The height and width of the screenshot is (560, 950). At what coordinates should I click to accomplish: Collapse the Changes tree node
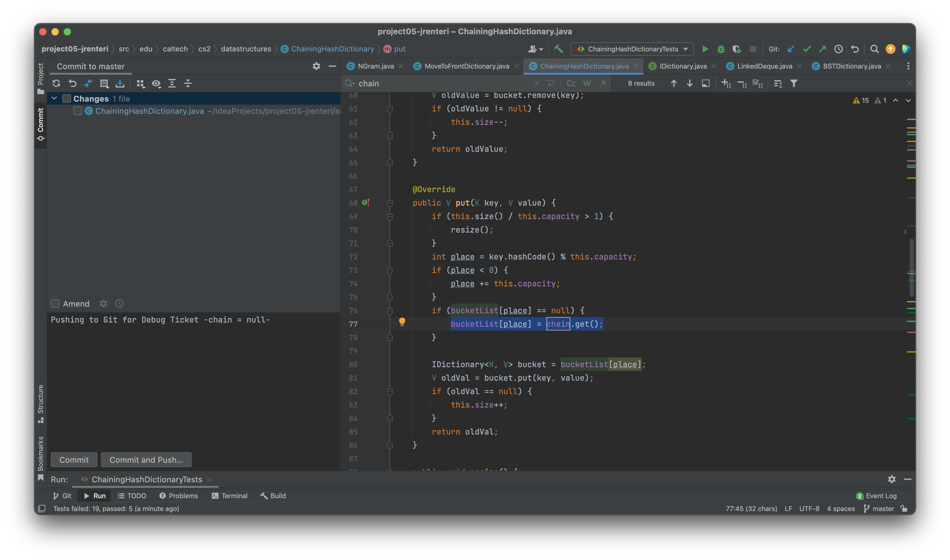click(54, 99)
